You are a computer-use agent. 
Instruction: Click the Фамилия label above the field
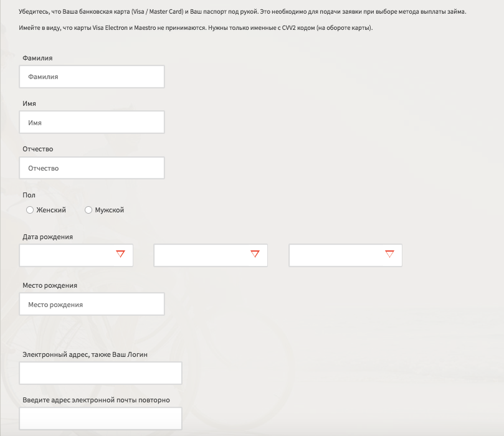point(37,58)
